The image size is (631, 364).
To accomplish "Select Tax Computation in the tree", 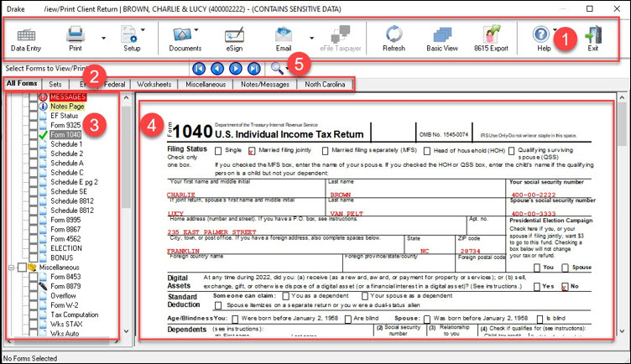I will tap(75, 315).
